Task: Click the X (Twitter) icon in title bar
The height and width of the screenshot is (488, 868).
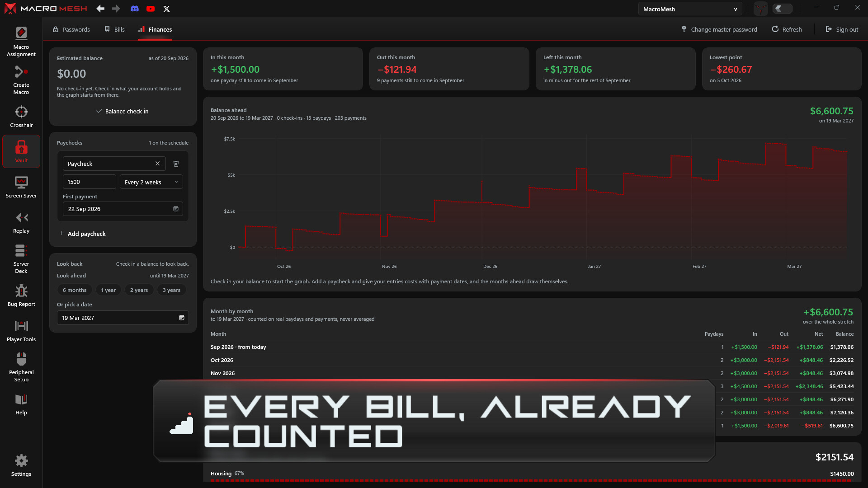Action: tap(166, 9)
